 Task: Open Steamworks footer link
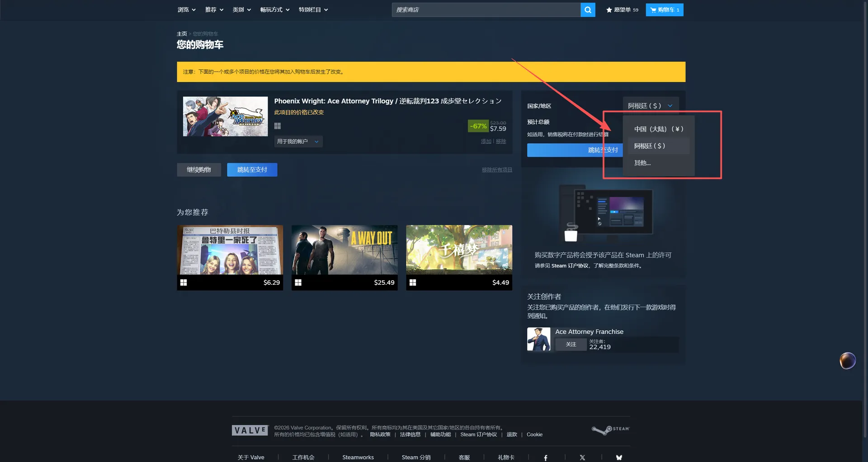tap(358, 457)
